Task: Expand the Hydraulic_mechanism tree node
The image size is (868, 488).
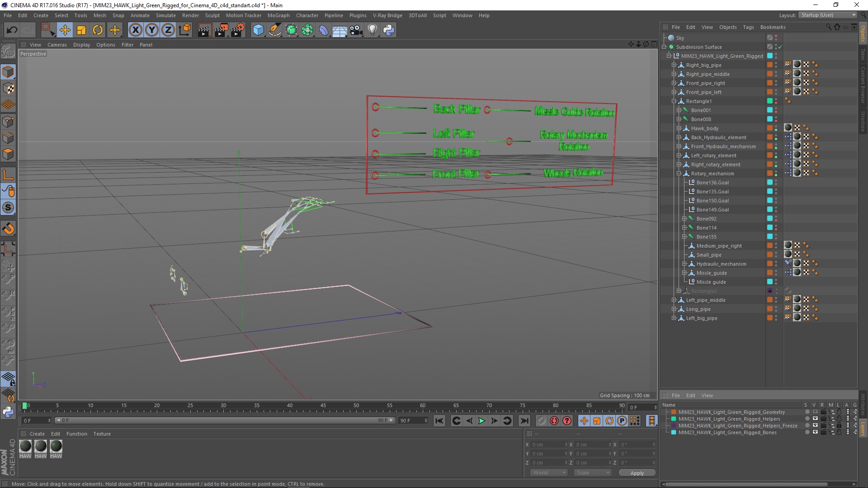Action: (x=684, y=264)
